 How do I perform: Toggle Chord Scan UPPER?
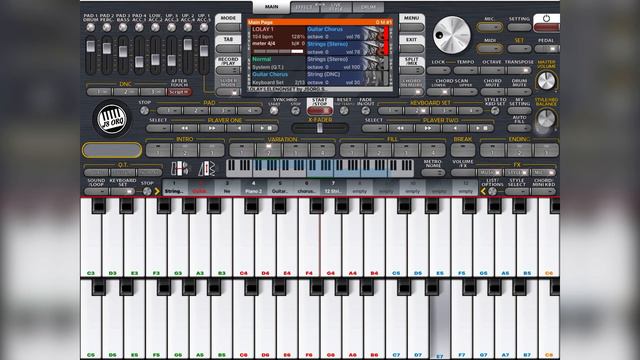tap(465, 92)
